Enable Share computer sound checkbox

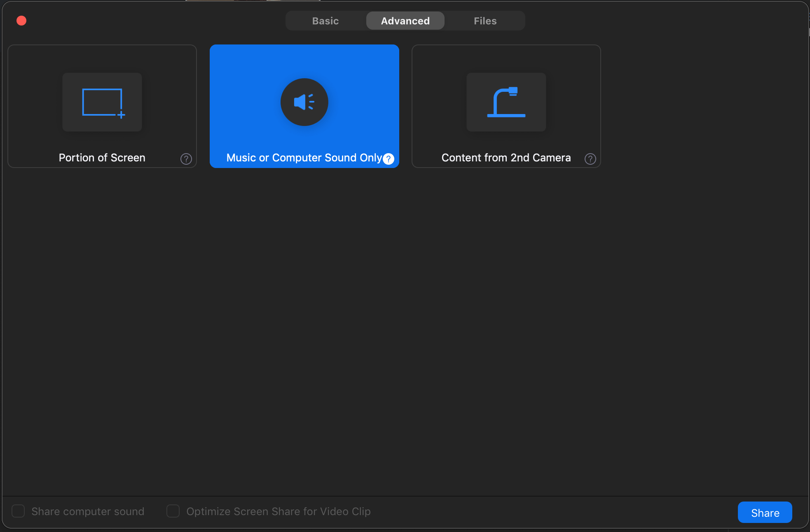18,511
